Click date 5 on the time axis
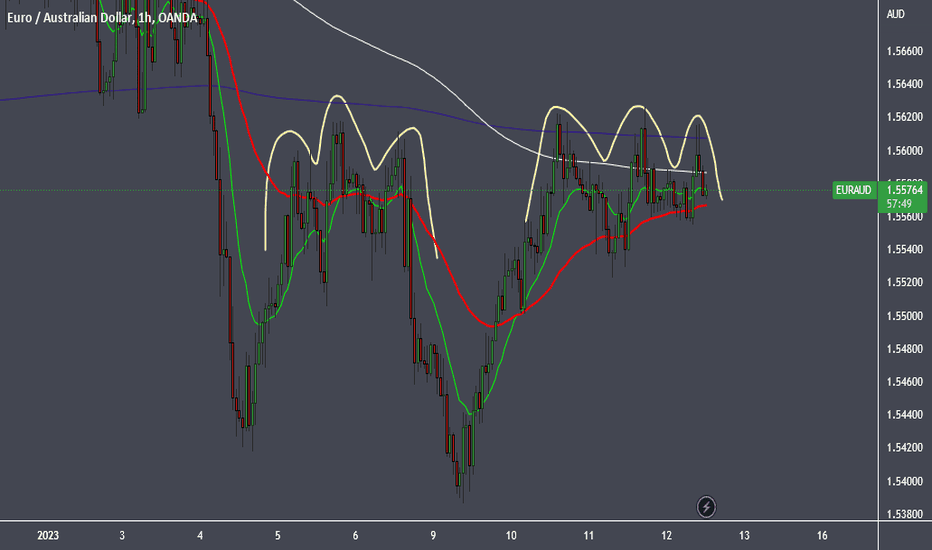The image size is (932, 550). tap(278, 536)
